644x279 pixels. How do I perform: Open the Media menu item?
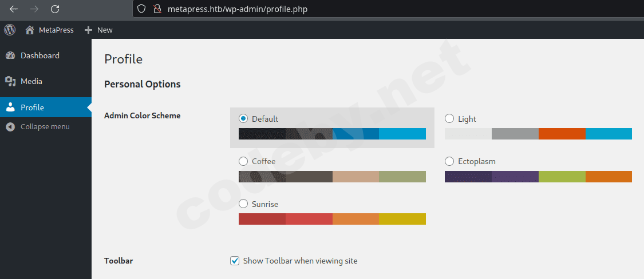tap(31, 81)
